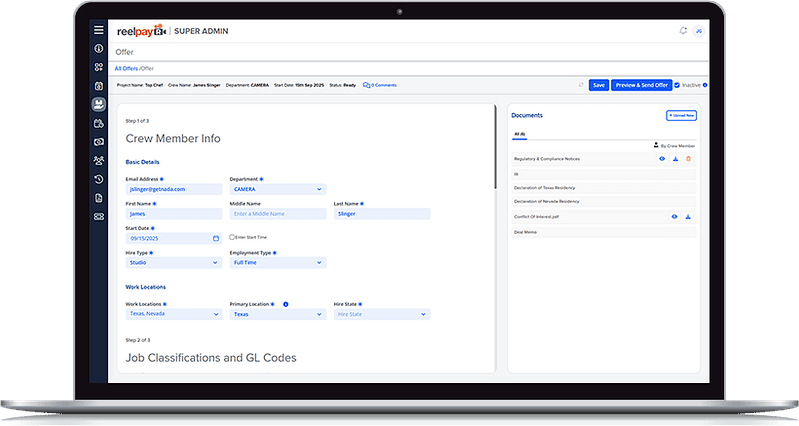Open the Department dropdown
This screenshot has height=426, width=799.
pos(278,189)
